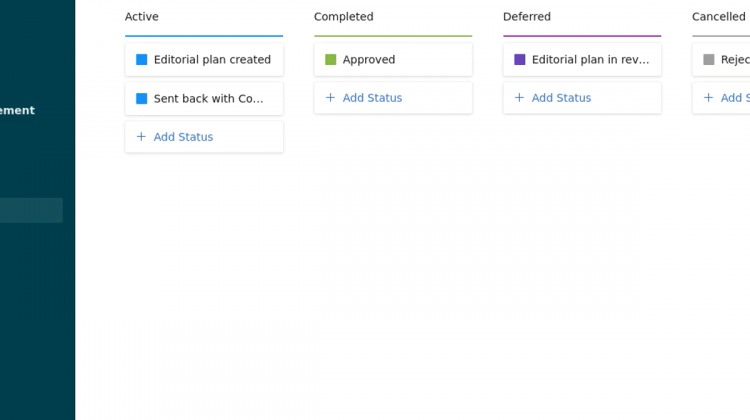Click blue swatch of Sent back status
This screenshot has width=750, height=420.
tap(142, 99)
